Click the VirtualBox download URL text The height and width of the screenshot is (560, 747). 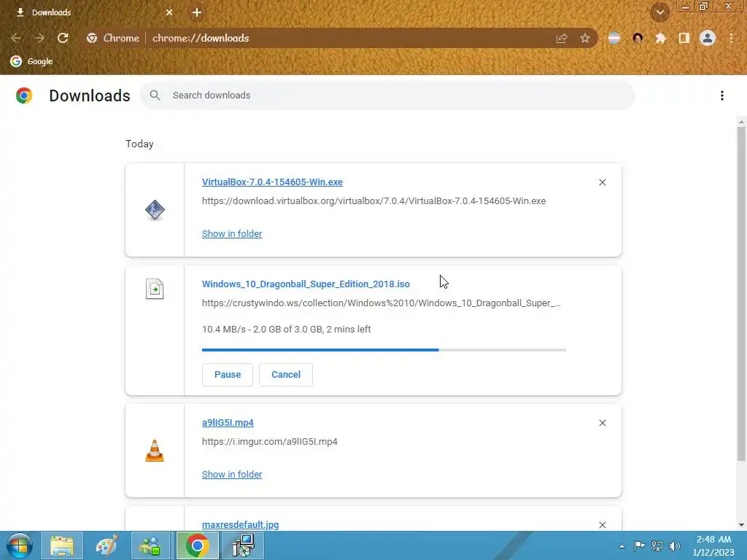[374, 201]
